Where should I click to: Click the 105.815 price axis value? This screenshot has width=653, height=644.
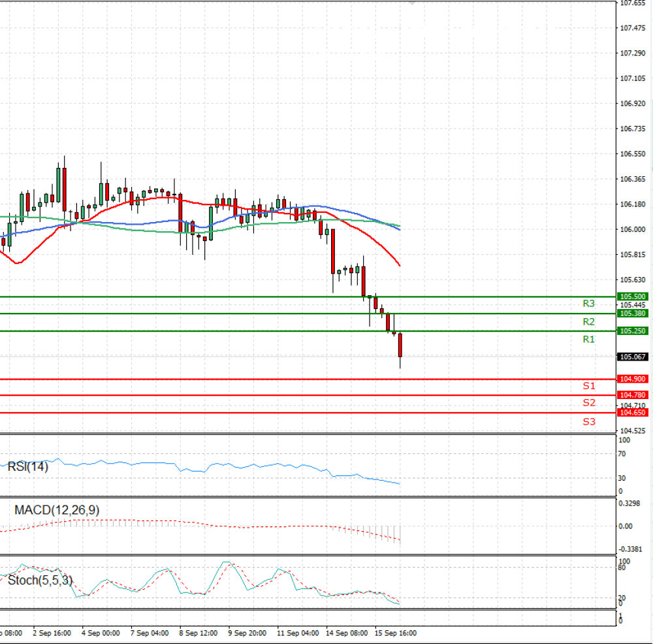(x=633, y=255)
